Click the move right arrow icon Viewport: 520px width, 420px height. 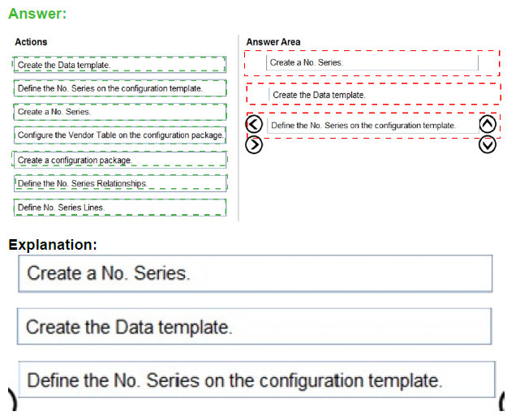254,144
